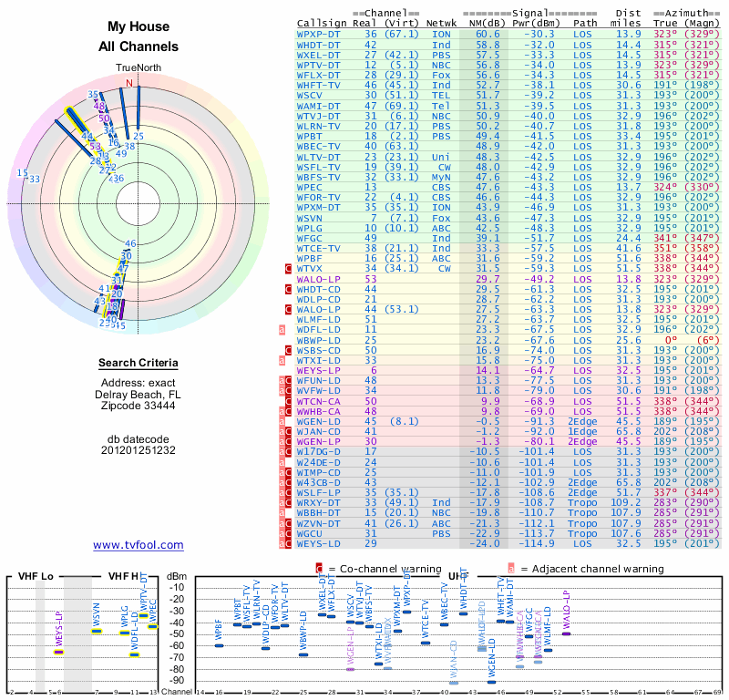Click the WZVN-DT callsign row
The image size is (729, 700).
point(318,524)
